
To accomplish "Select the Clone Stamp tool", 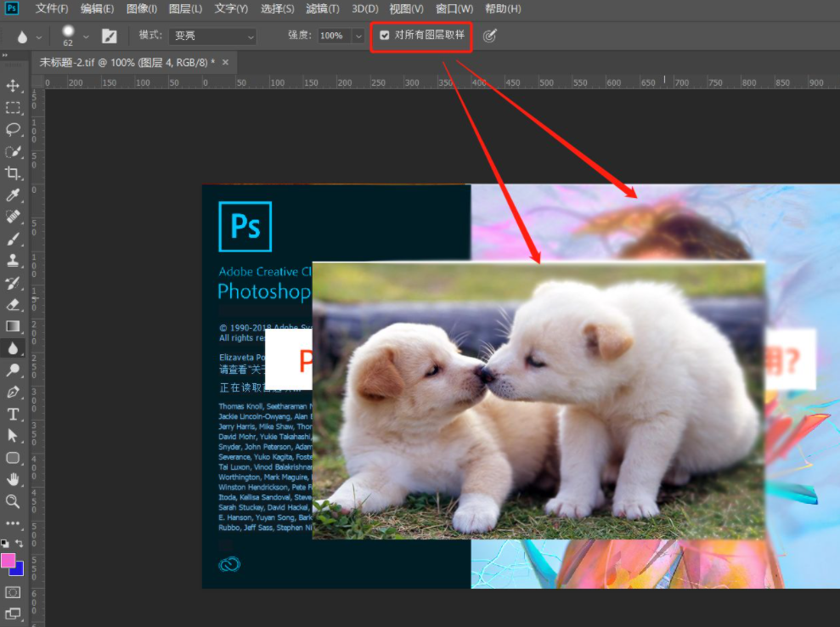I will 13,261.
